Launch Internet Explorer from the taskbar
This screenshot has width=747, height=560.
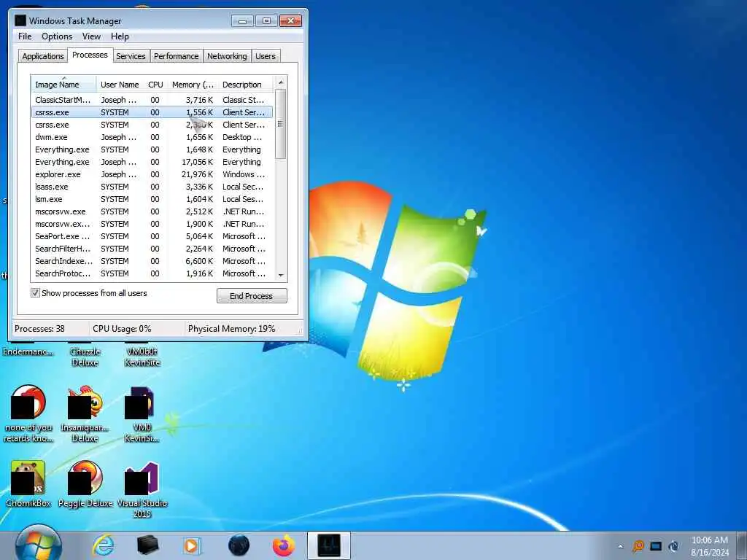[104, 545]
